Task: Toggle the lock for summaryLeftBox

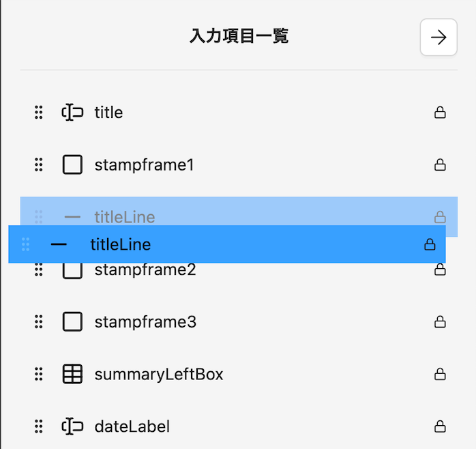Action: point(440,374)
